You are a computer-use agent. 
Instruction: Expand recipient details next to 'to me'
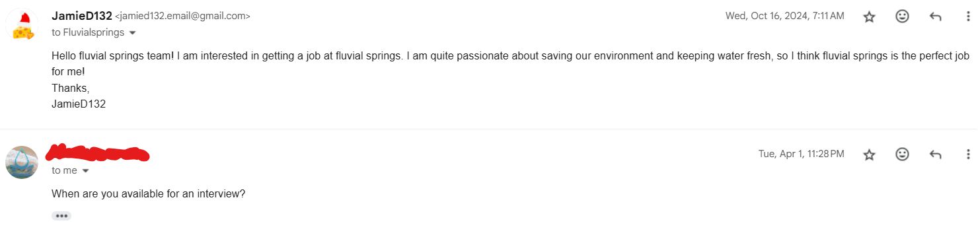point(85,171)
